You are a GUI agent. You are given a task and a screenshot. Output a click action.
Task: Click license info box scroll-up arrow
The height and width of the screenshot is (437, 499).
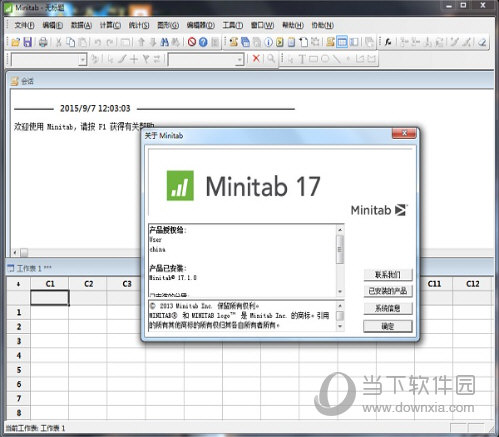click(x=340, y=230)
